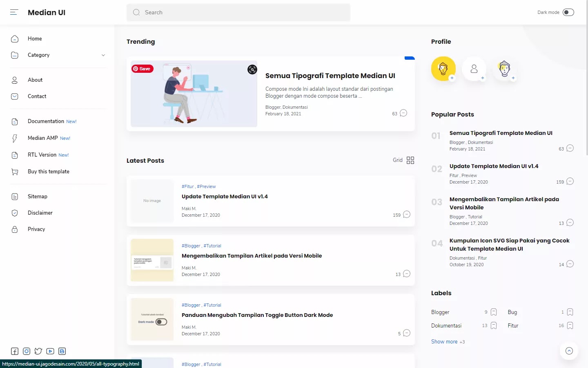
Task: Open Privacy in the sidebar menu
Action: tap(36, 229)
